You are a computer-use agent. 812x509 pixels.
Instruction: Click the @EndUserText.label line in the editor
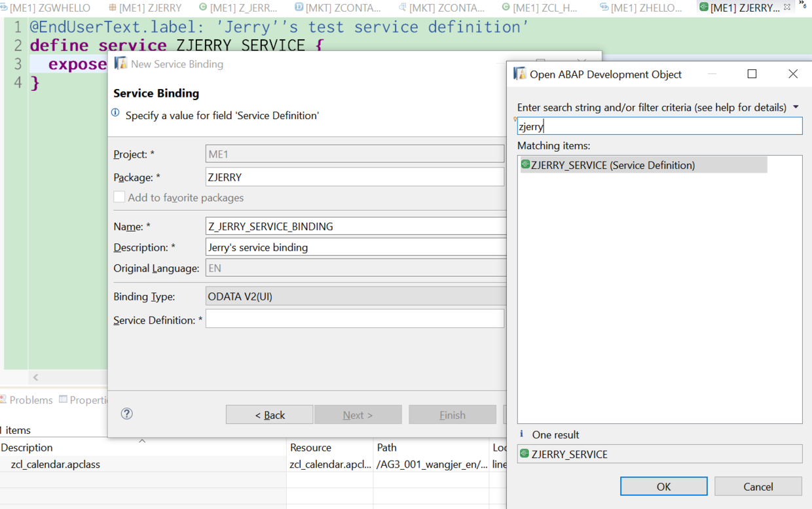tap(279, 27)
